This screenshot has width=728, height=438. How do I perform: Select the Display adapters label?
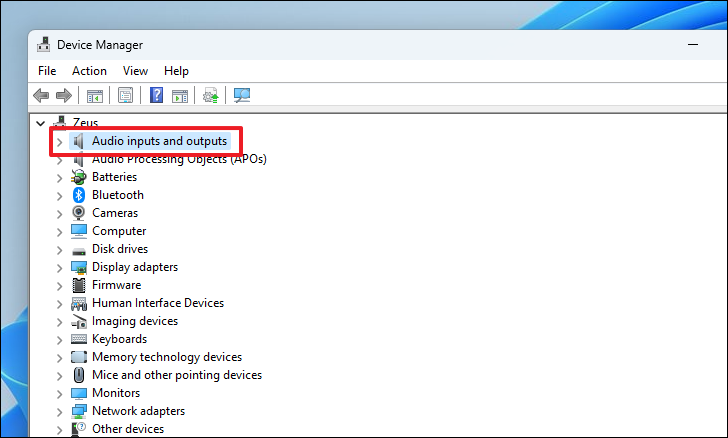[135, 267]
